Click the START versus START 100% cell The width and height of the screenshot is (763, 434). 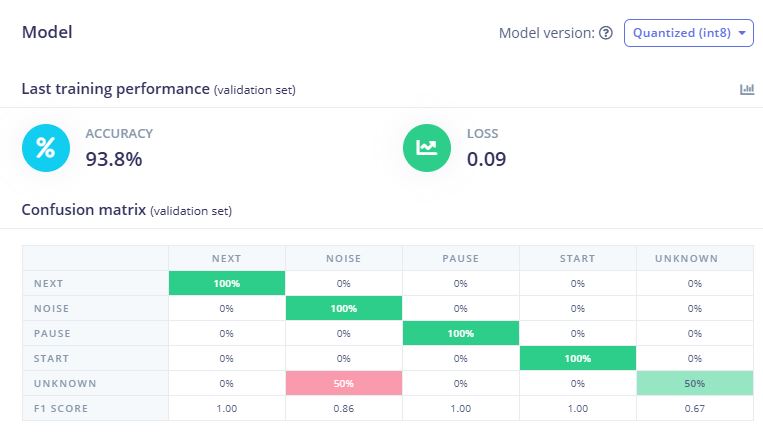(577, 358)
